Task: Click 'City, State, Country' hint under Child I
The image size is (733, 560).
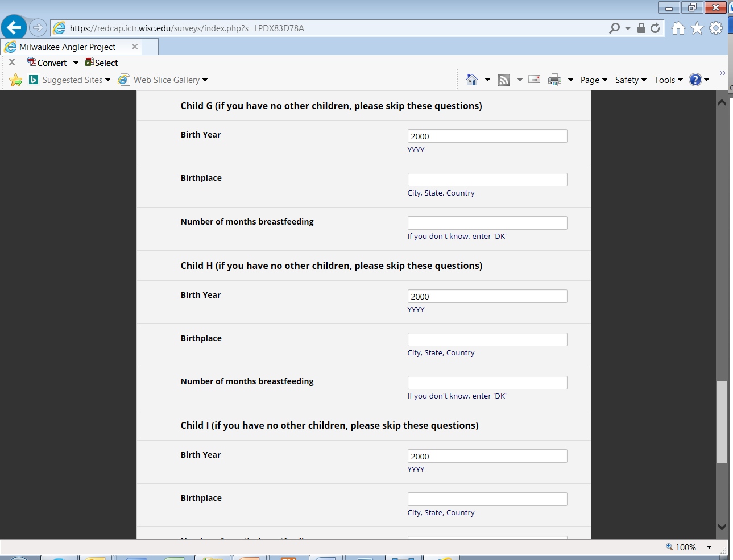Action: [441, 512]
